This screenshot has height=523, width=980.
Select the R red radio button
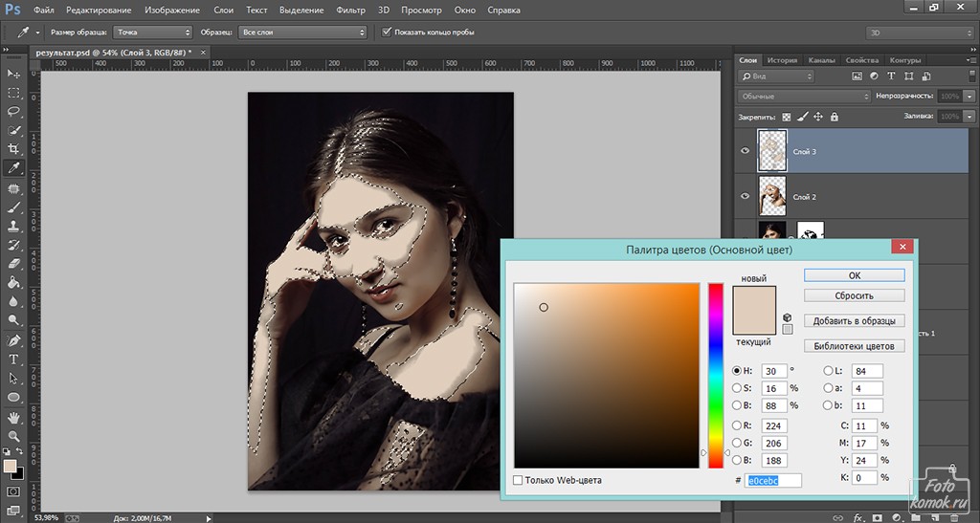pos(737,425)
